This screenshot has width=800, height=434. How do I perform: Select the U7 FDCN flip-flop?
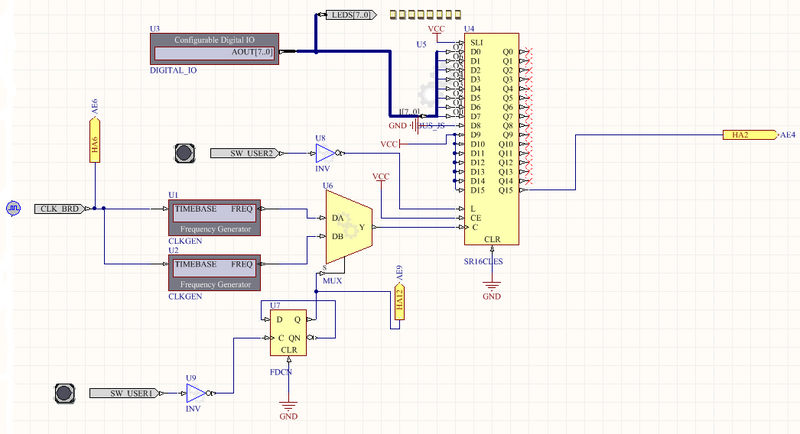coord(289,333)
